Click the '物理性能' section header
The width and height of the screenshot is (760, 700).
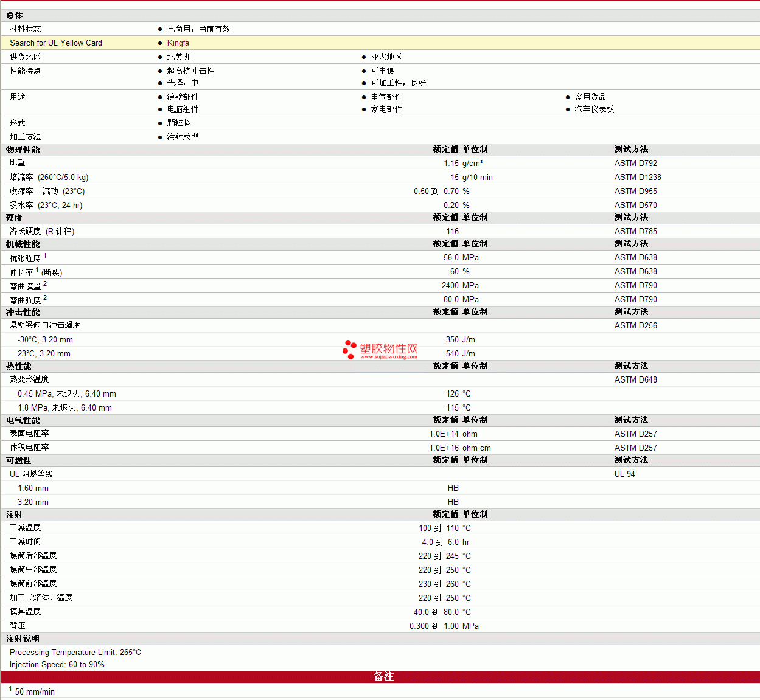[23, 150]
